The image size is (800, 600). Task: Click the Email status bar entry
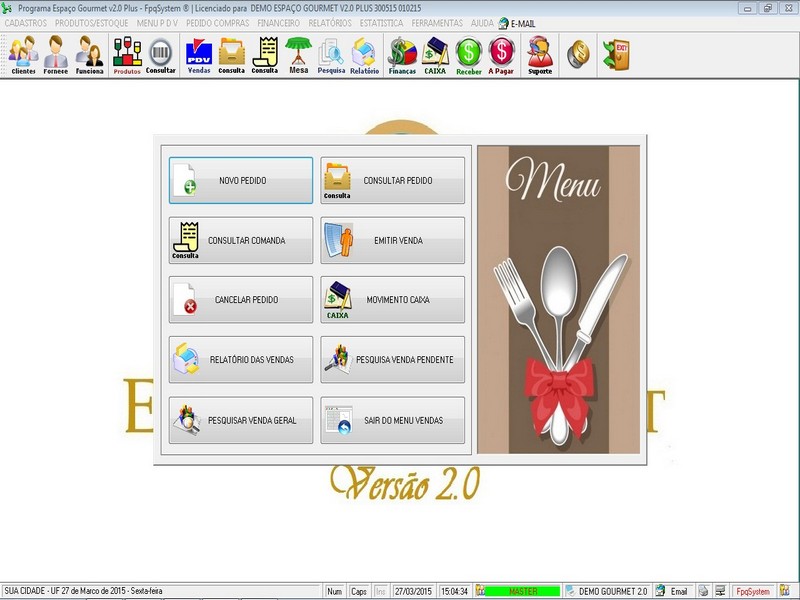[673, 591]
